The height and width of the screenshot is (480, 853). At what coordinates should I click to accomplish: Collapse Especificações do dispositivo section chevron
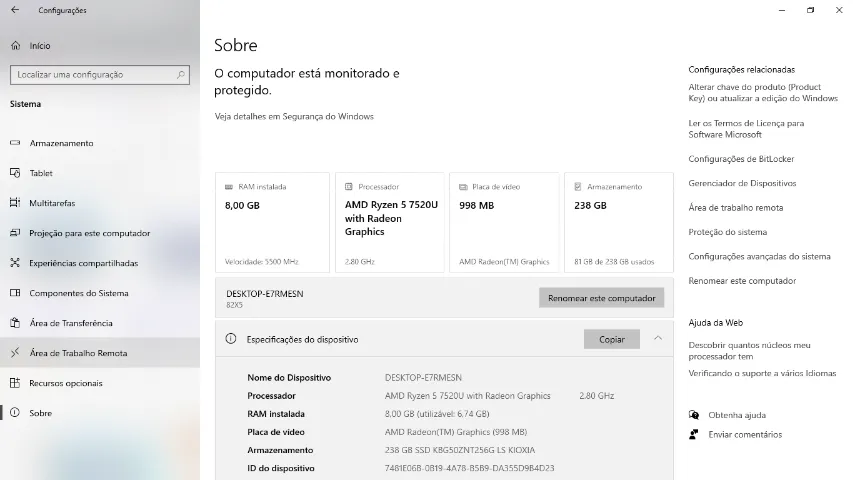(x=658, y=339)
